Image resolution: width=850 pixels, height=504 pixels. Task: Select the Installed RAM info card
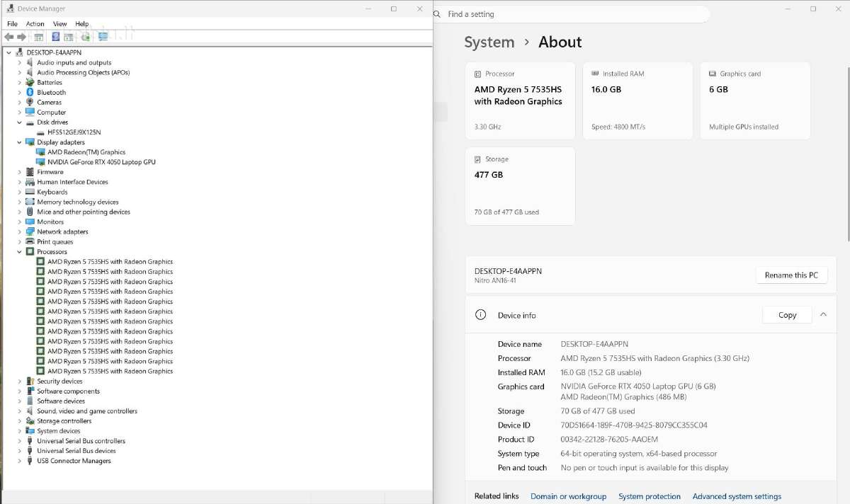click(x=637, y=101)
